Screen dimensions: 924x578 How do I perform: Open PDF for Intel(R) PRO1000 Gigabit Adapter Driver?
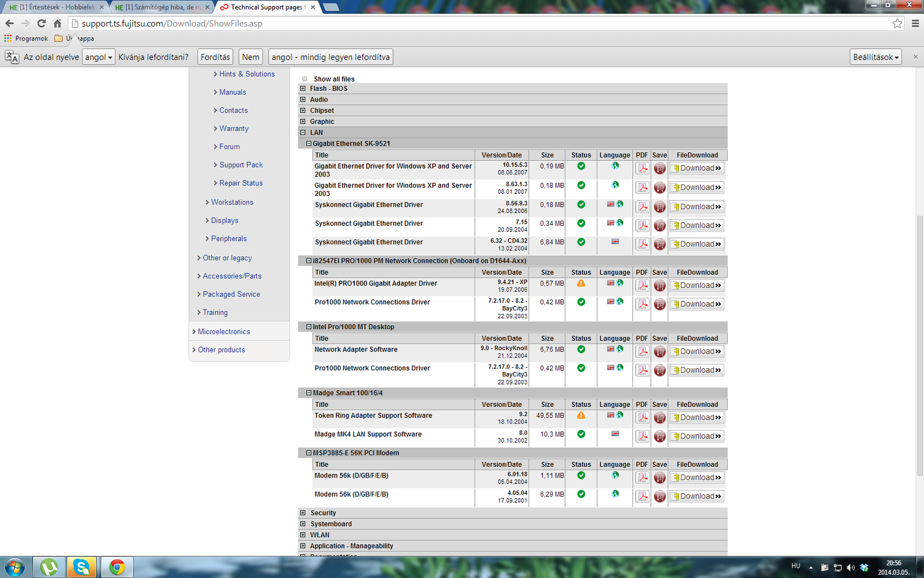click(642, 285)
